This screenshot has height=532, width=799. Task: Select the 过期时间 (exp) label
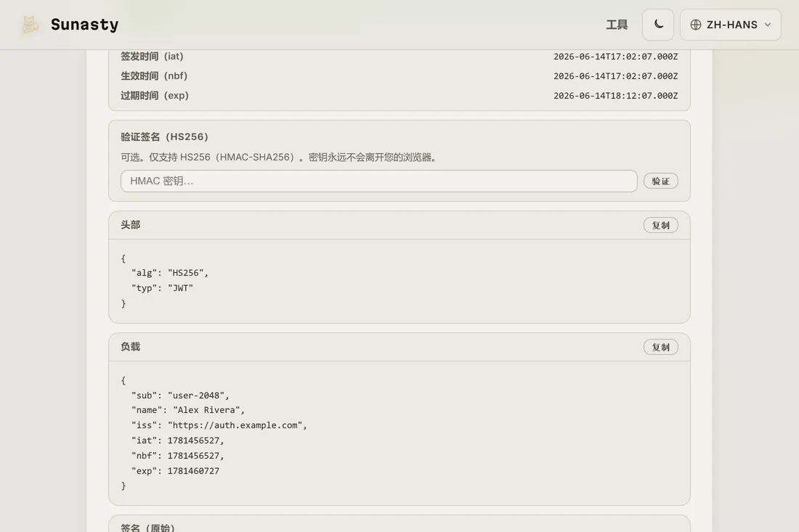pyautogui.click(x=155, y=96)
